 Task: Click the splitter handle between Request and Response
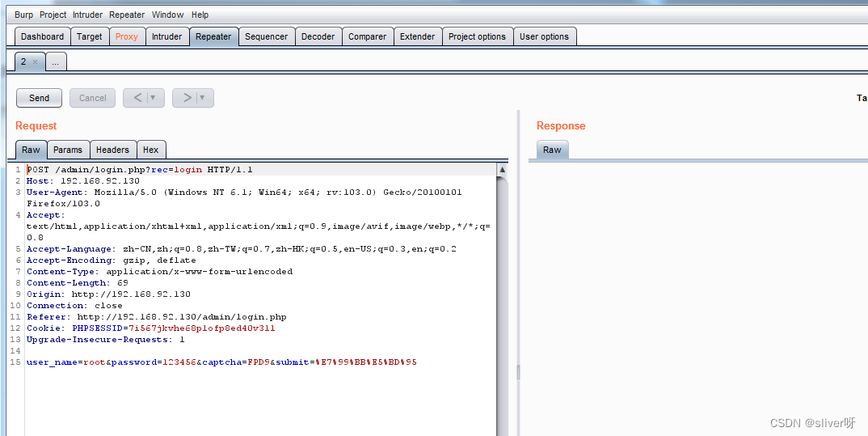518,372
